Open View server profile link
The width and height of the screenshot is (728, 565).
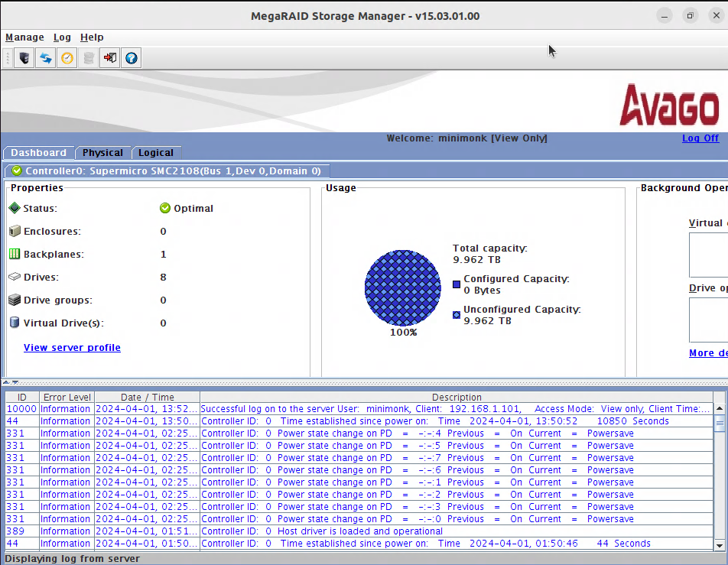click(72, 347)
